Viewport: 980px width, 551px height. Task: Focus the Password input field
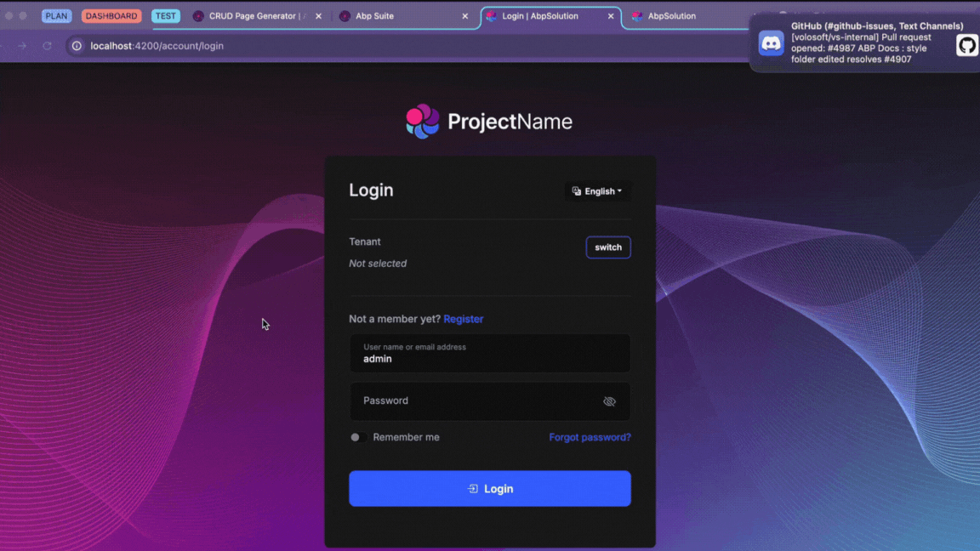490,401
